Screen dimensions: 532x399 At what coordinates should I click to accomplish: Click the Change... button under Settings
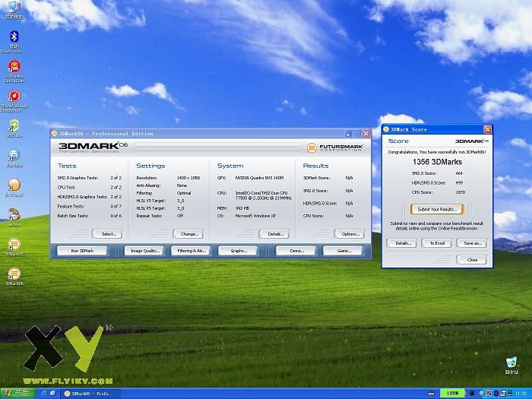tap(188, 234)
